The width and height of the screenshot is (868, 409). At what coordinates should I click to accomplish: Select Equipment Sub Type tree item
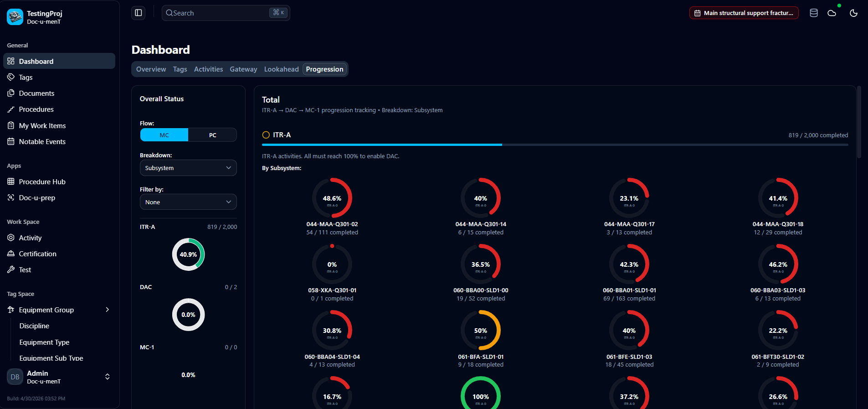tap(51, 358)
